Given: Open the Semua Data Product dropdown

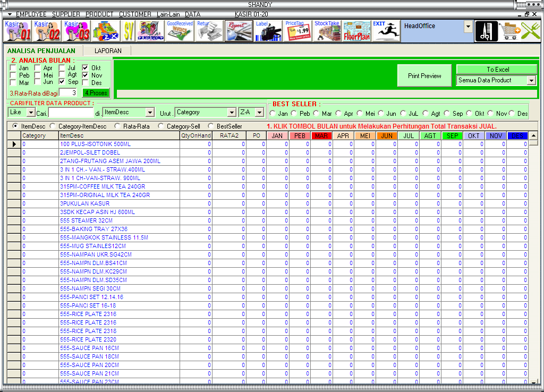Looking at the screenshot, I should [531, 81].
